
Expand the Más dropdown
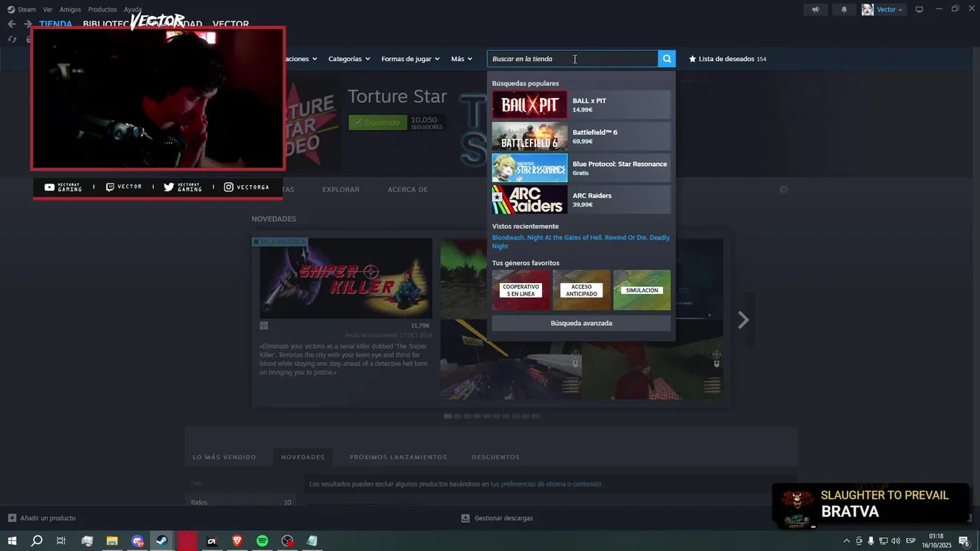(x=462, y=59)
